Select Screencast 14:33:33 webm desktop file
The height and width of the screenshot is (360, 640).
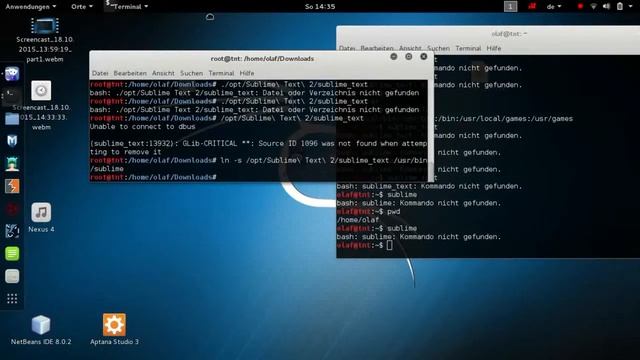[x=41, y=105]
